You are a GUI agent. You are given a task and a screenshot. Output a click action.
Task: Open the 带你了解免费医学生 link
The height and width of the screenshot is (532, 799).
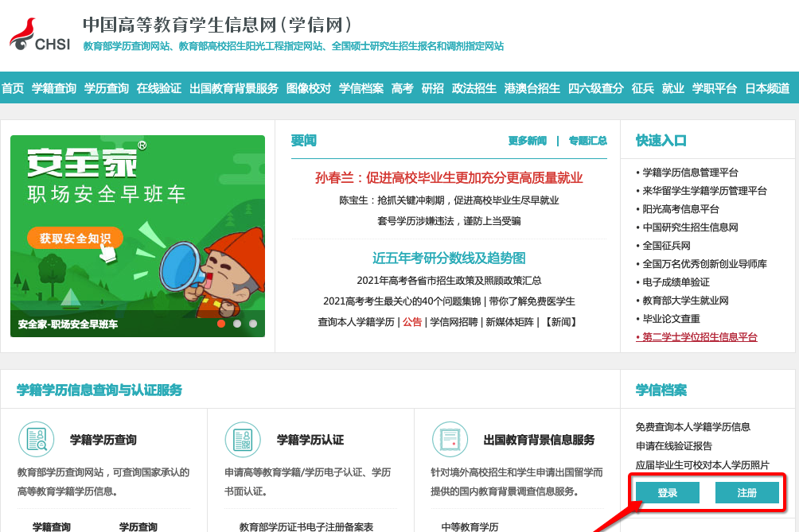tap(532, 301)
